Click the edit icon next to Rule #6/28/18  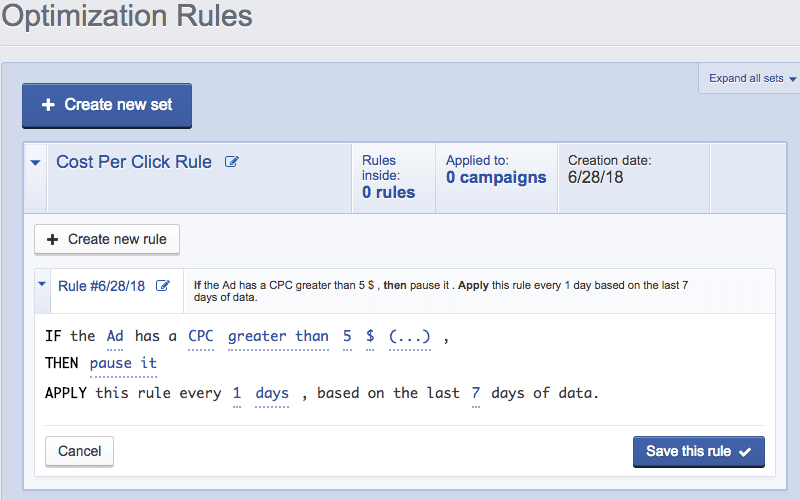tap(163, 286)
